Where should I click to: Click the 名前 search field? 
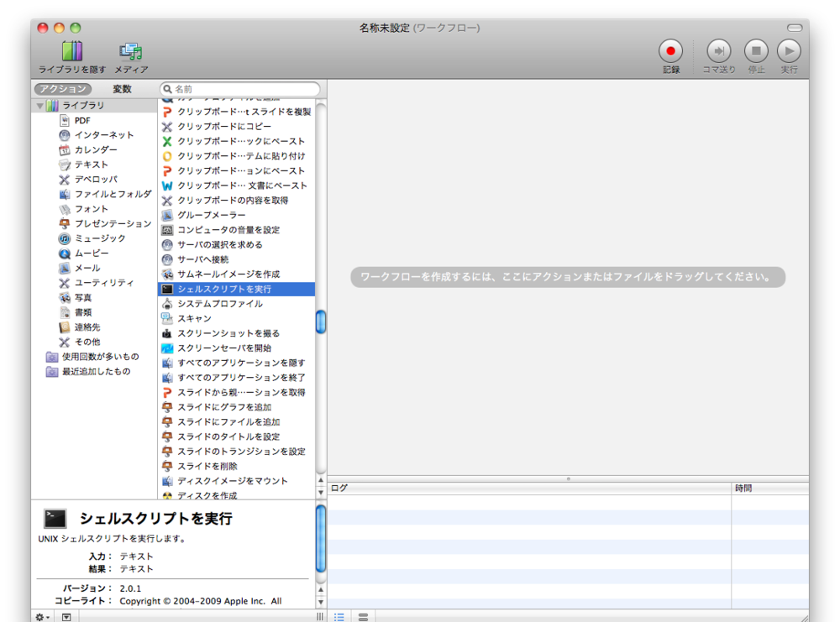tap(240, 89)
